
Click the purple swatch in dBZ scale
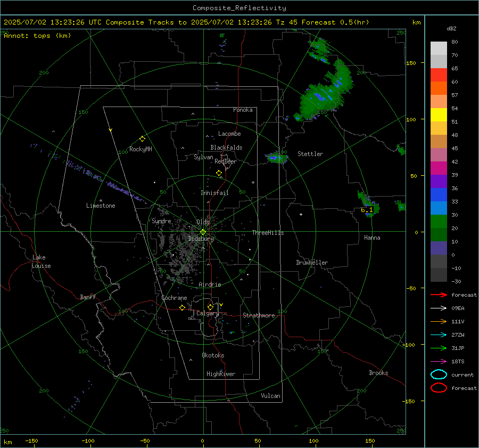tap(439, 181)
